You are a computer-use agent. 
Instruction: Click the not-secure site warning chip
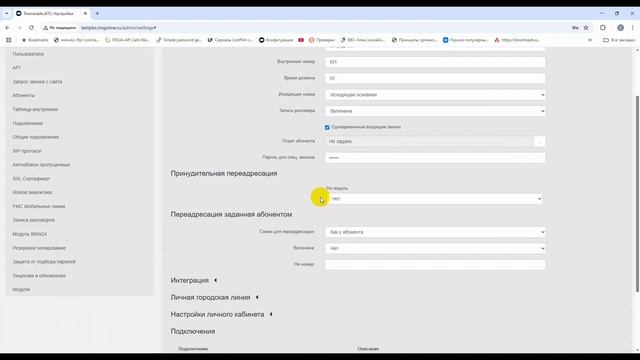(x=60, y=28)
